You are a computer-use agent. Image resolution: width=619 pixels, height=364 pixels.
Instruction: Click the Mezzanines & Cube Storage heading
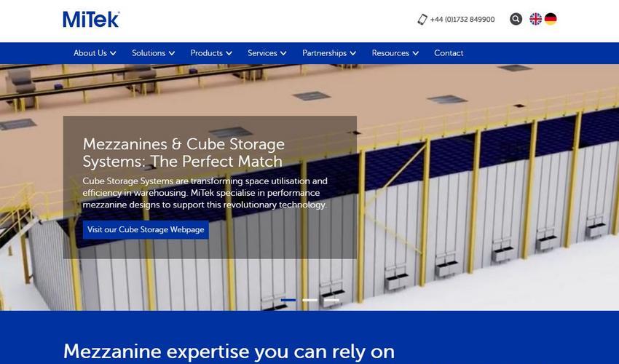(x=184, y=152)
